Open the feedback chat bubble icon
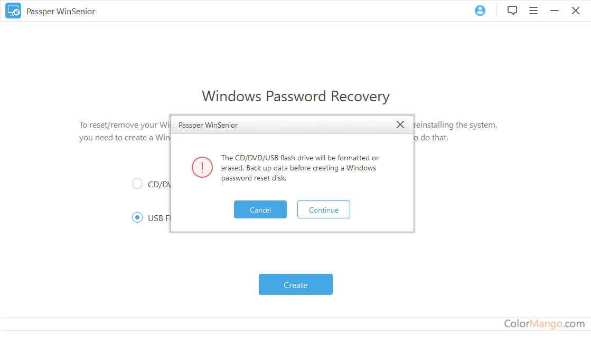 (512, 11)
